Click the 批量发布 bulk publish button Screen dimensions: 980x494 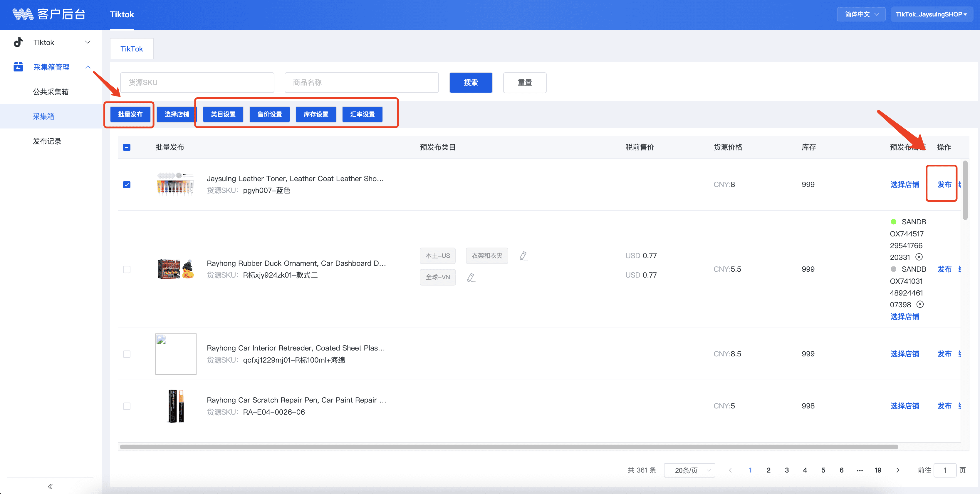[130, 114]
